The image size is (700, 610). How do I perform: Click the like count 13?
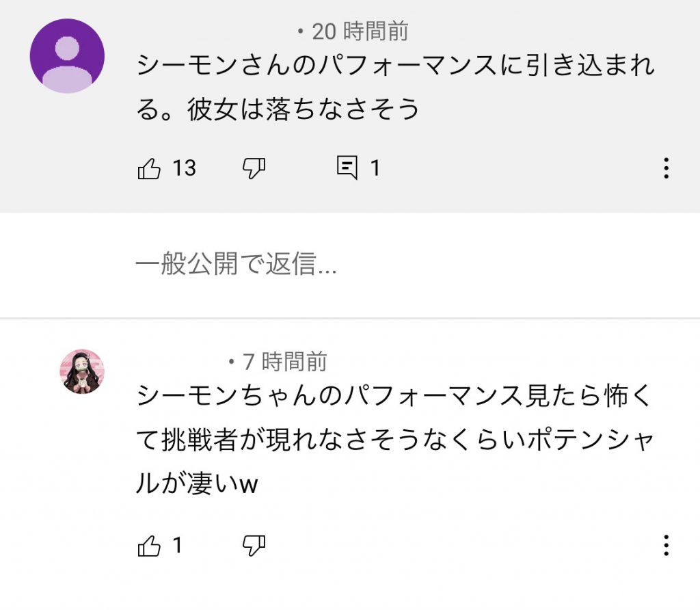[x=184, y=168]
